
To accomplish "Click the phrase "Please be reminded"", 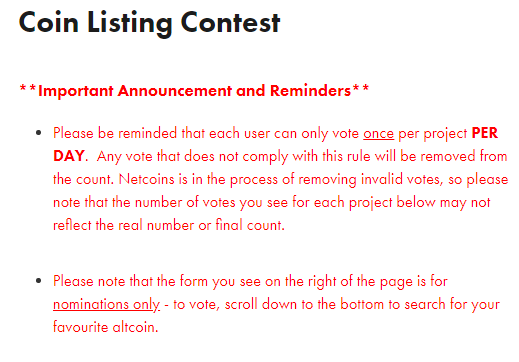I will (x=115, y=133).
